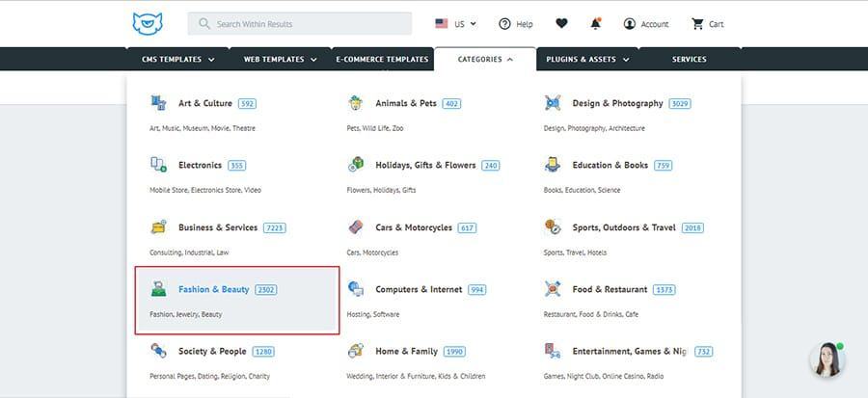Open Home & Family category link
The image size is (868, 398).
[x=406, y=352]
